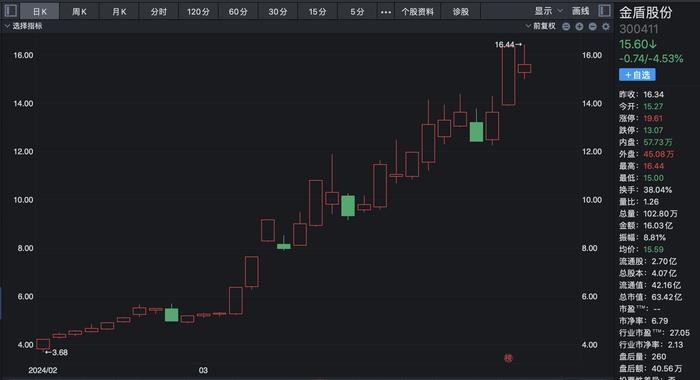Expand the 选择指标 indicator selector
Viewport: 700px width, 380px height.
[x=23, y=26]
